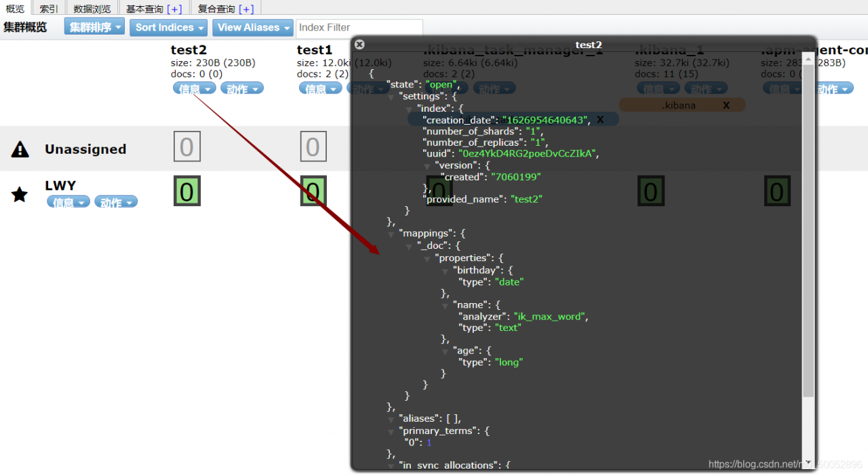The height and width of the screenshot is (476, 868).
Task: Open the Sort Indices dropdown
Action: [x=168, y=27]
